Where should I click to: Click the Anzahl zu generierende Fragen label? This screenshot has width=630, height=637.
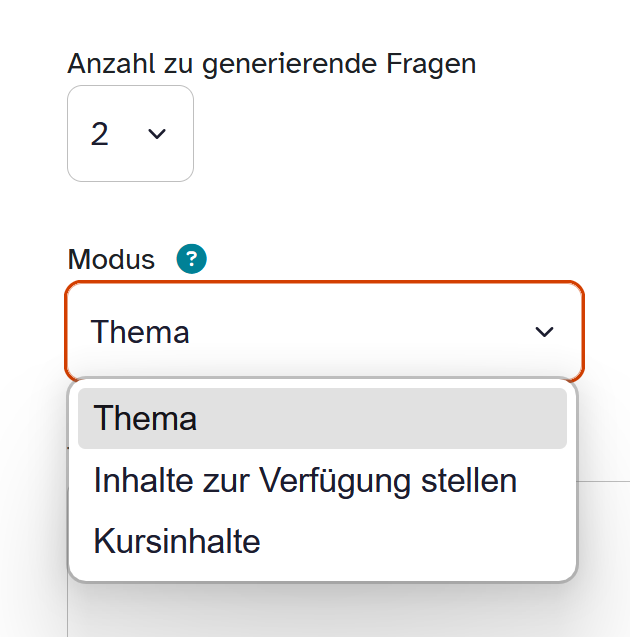pos(271,64)
